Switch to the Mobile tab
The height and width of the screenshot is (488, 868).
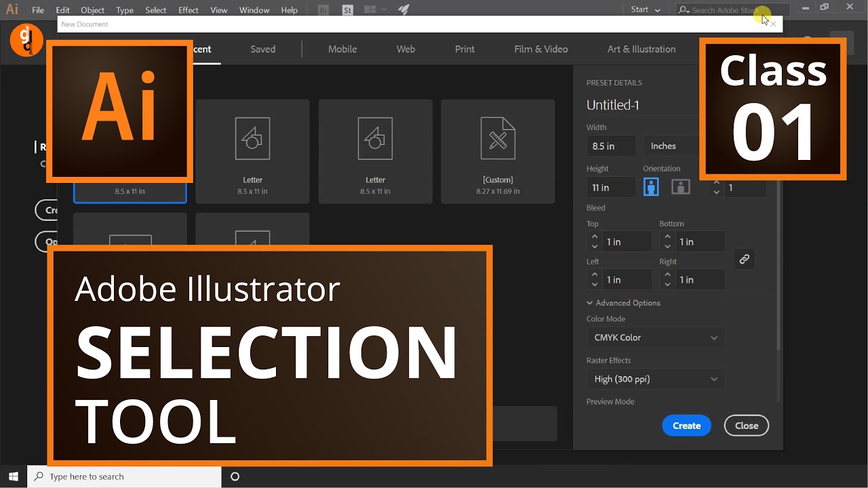pos(342,49)
